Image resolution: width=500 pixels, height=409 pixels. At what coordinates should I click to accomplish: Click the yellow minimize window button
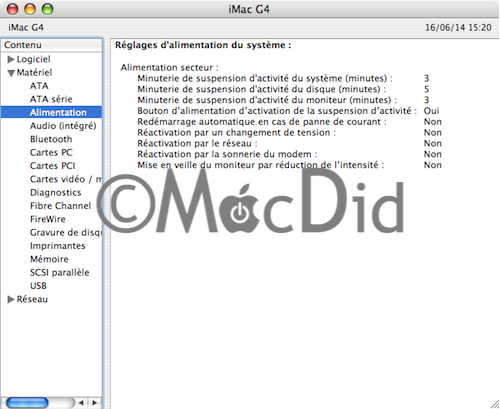click(30, 9)
